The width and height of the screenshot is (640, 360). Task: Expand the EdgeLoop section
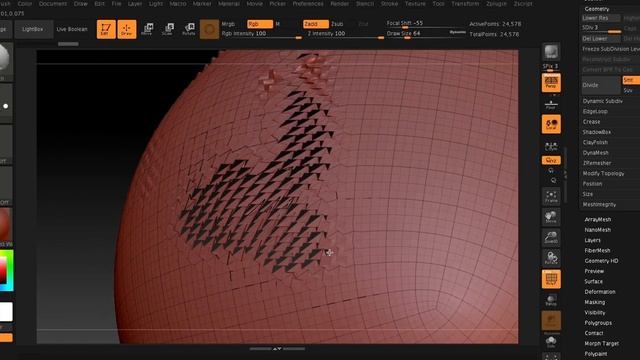[x=595, y=111]
